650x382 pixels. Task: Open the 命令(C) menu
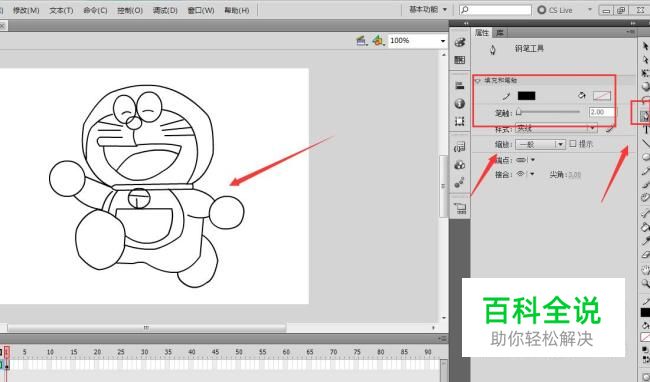click(95, 10)
